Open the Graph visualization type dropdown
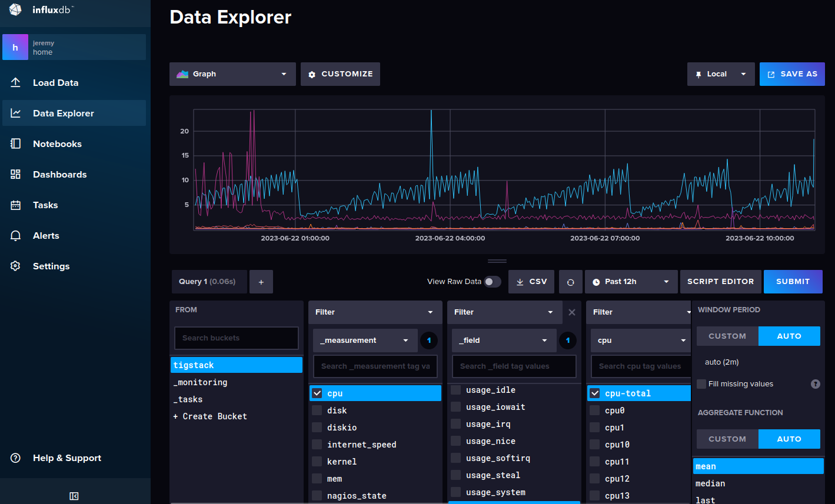 [232, 74]
